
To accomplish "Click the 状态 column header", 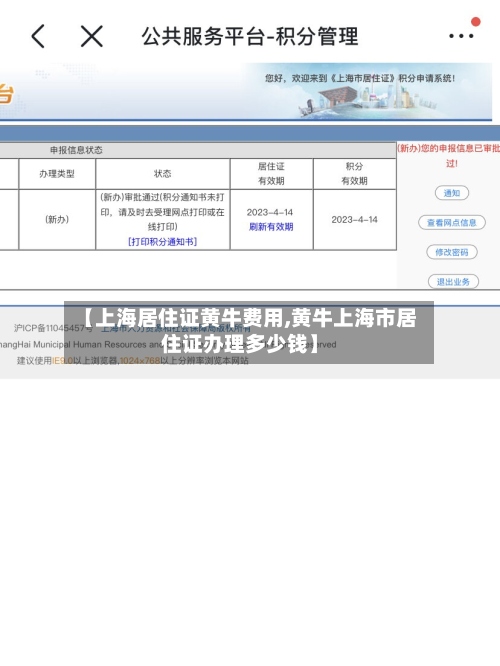I will pyautogui.click(x=163, y=174).
